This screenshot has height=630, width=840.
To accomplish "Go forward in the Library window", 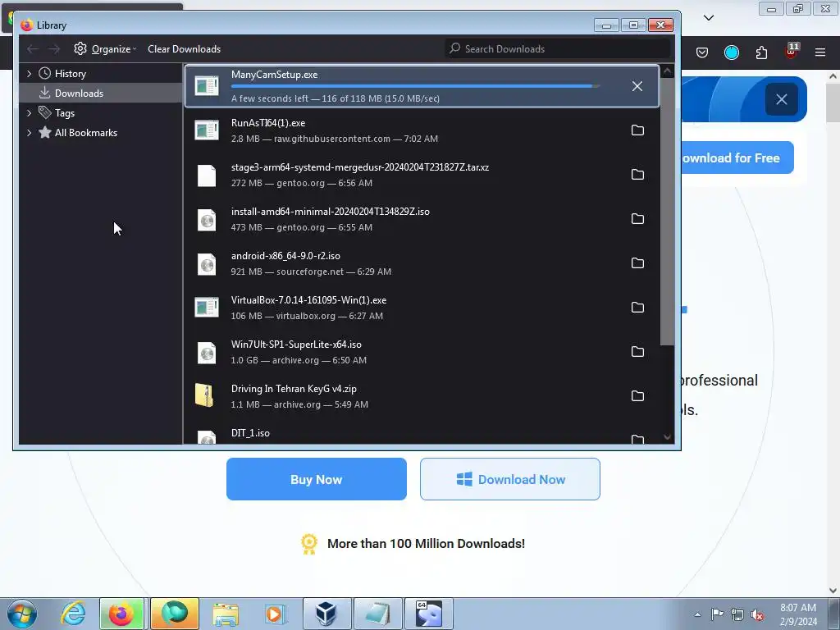I will (x=53, y=48).
